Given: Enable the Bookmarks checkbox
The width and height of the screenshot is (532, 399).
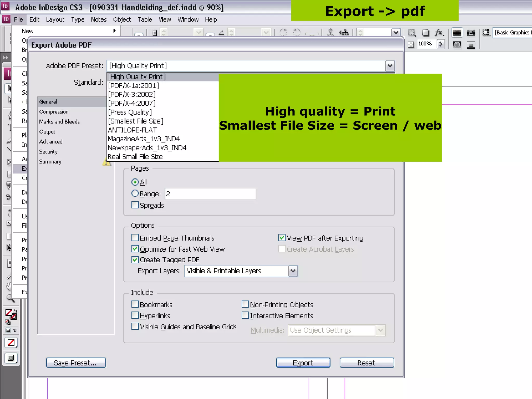Looking at the screenshot, I should pos(135,304).
